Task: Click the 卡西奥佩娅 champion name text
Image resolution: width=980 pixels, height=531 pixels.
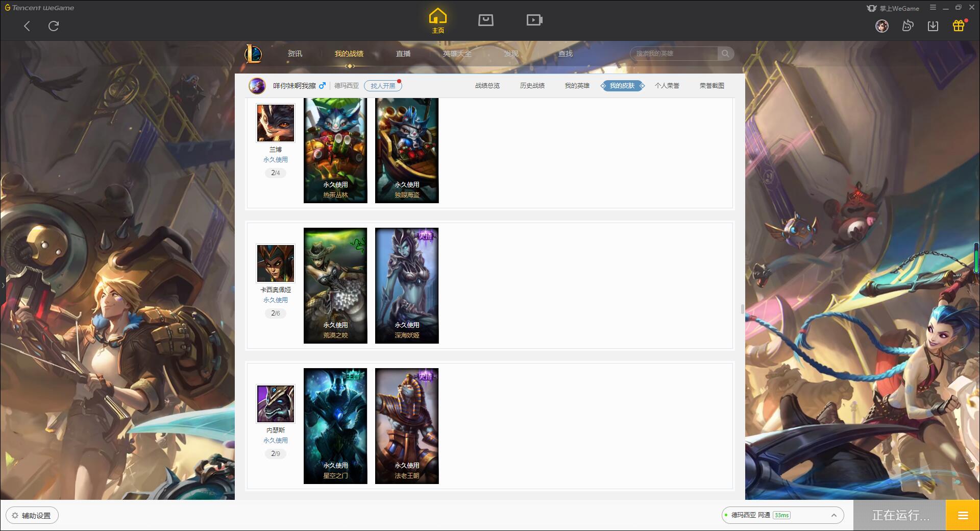Action: click(x=276, y=290)
